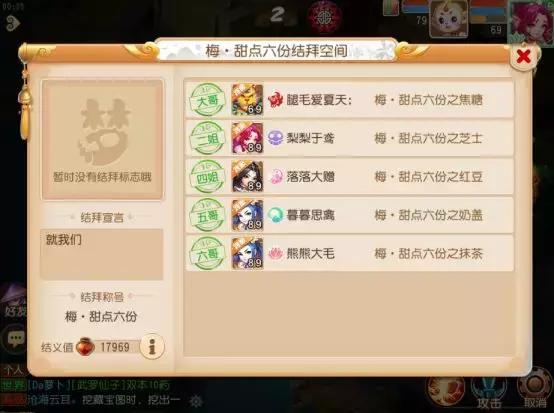This screenshot has width=554, height=413.
Task: Select 梨梨于鸢 avatar portrait
Action: (247, 138)
